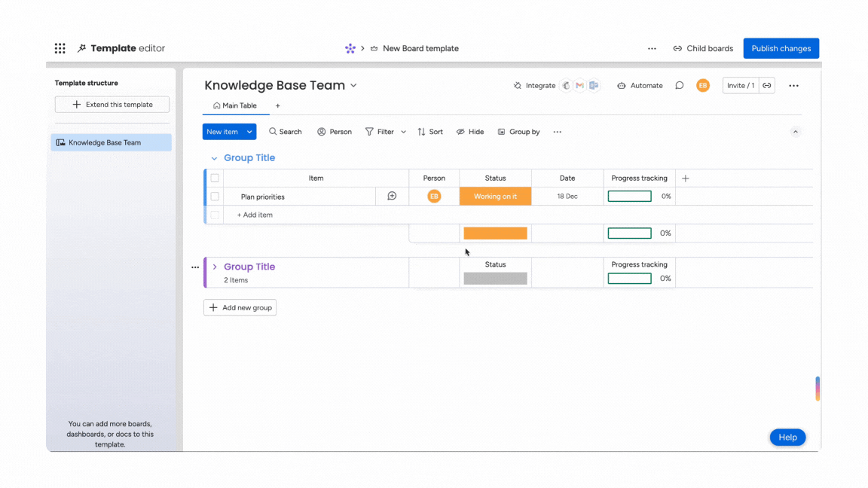Click the orange Working on it status
Viewport: 868px width, 488px height.
pyautogui.click(x=495, y=197)
